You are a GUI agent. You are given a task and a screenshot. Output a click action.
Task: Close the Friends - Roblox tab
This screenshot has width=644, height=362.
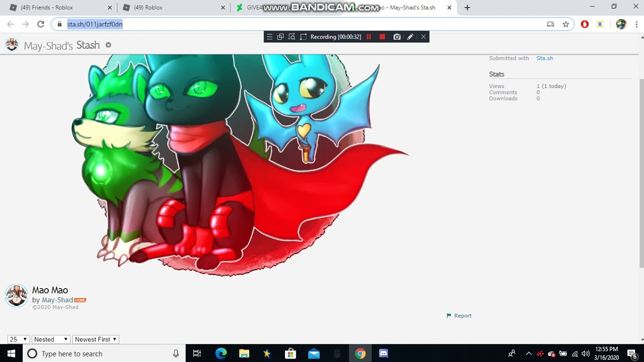point(110,8)
